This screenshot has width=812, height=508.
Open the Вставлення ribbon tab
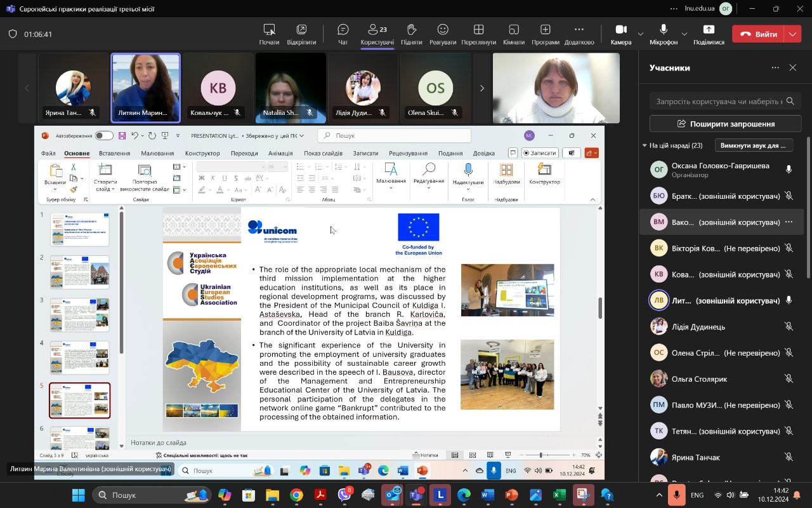point(114,153)
